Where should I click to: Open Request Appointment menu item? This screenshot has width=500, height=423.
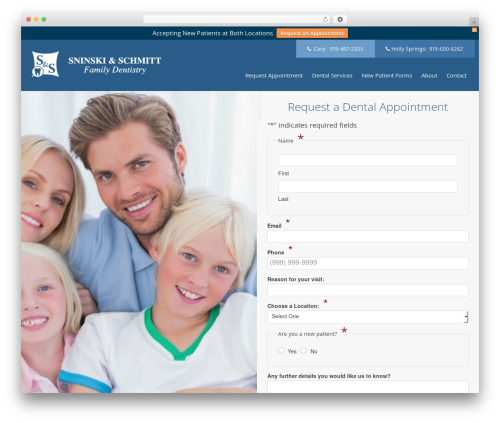274,76
